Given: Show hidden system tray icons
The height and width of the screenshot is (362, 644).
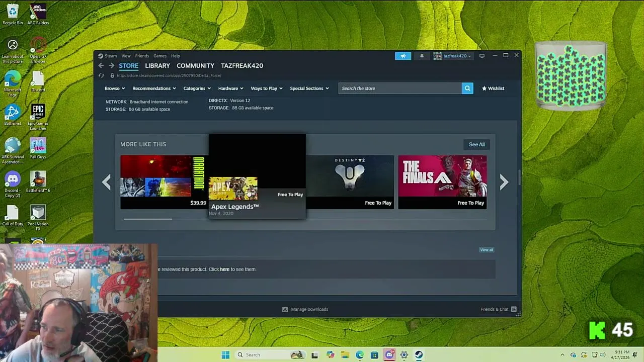Looking at the screenshot, I should 562,355.
